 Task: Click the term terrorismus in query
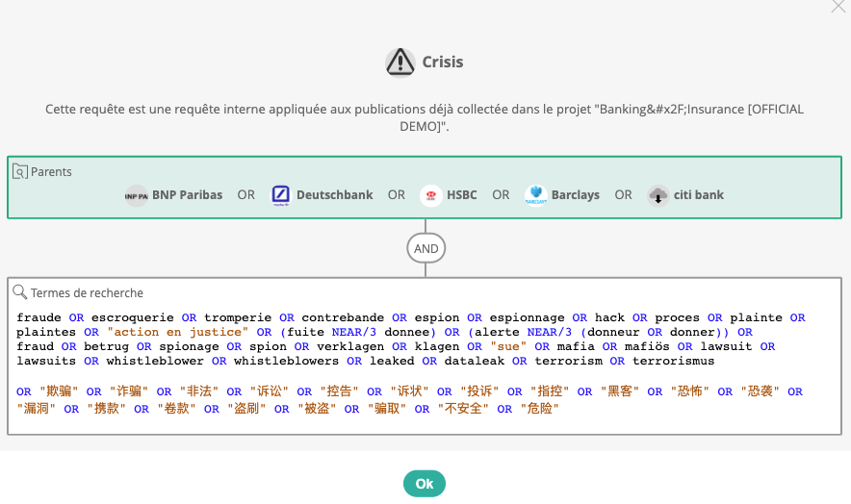(x=674, y=361)
